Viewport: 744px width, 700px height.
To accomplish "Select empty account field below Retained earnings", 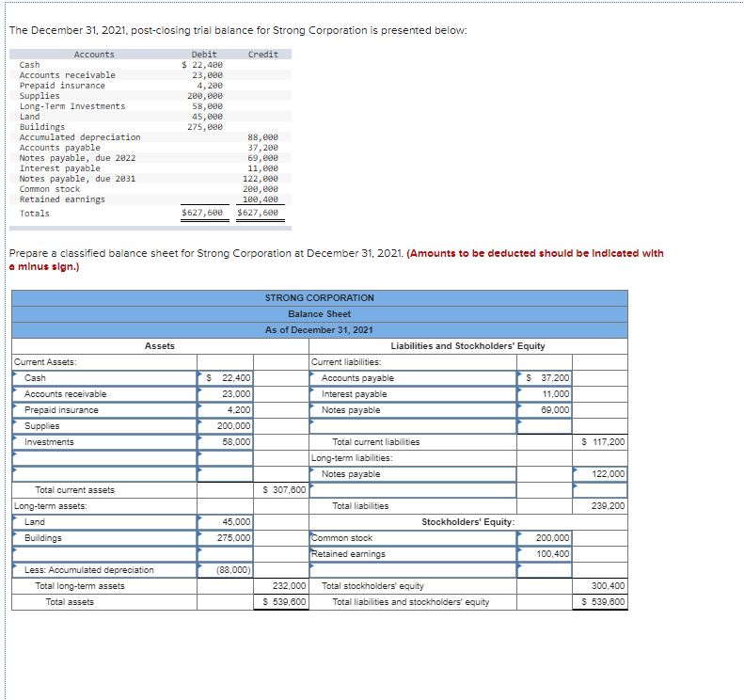I will point(413,570).
